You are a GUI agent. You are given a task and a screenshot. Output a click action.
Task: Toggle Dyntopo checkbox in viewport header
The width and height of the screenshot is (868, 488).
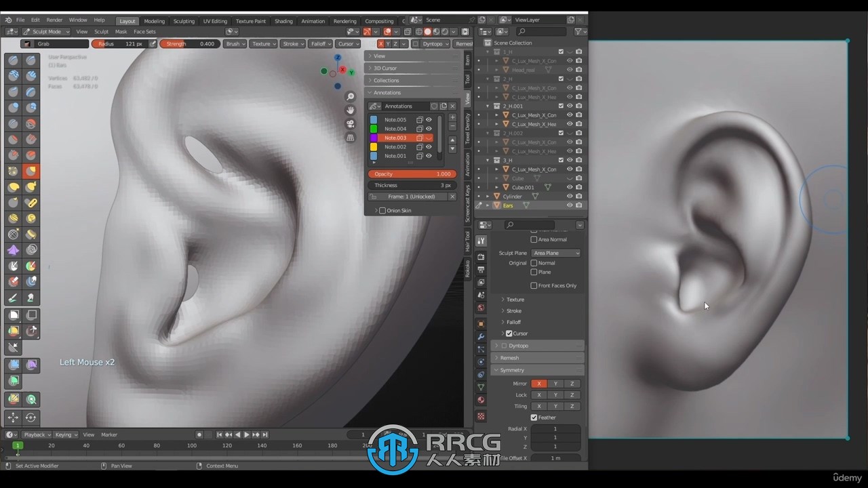tap(415, 43)
